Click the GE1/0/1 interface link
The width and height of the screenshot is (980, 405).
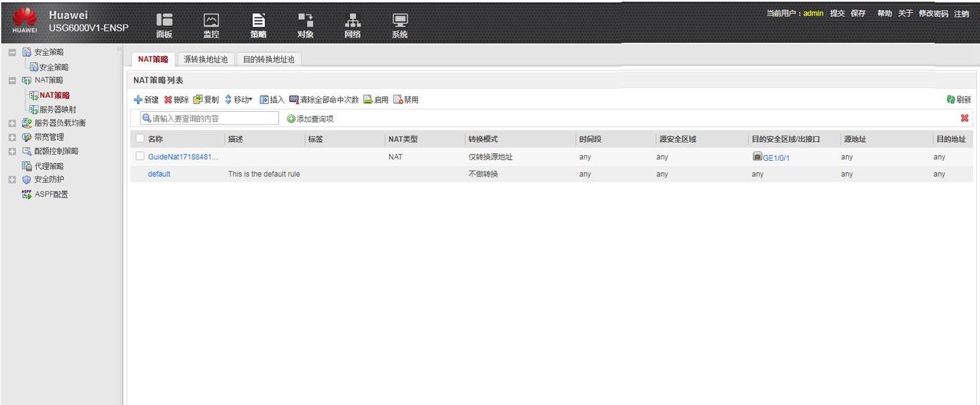coord(776,158)
